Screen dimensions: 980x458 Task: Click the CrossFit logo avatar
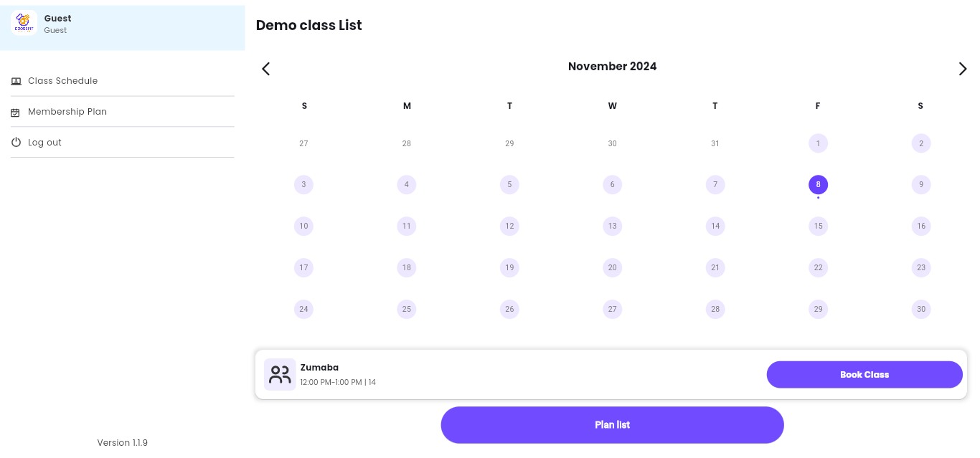(x=24, y=23)
